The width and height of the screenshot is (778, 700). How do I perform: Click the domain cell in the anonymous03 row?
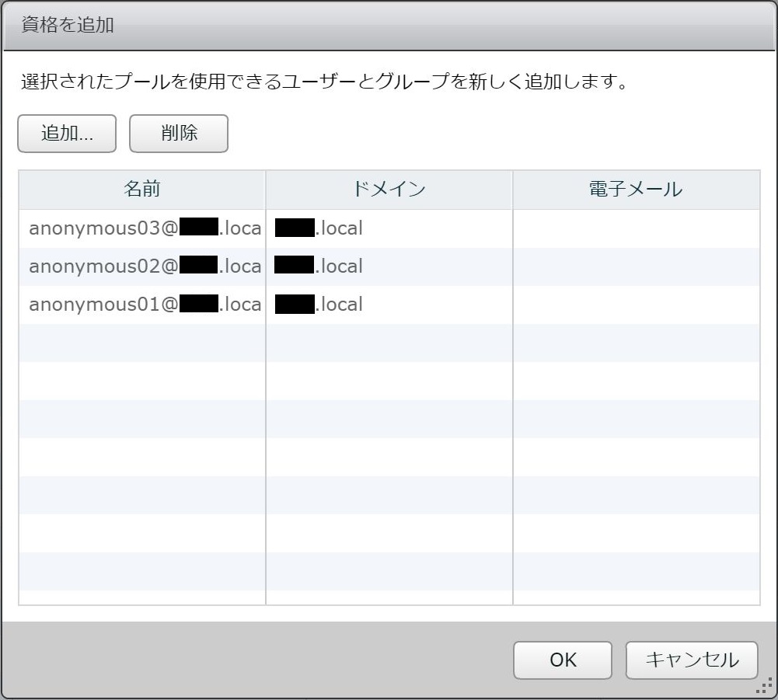tap(389, 228)
